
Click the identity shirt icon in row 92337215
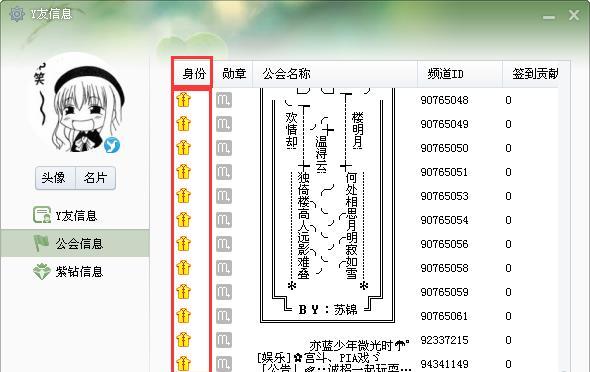coord(183,340)
